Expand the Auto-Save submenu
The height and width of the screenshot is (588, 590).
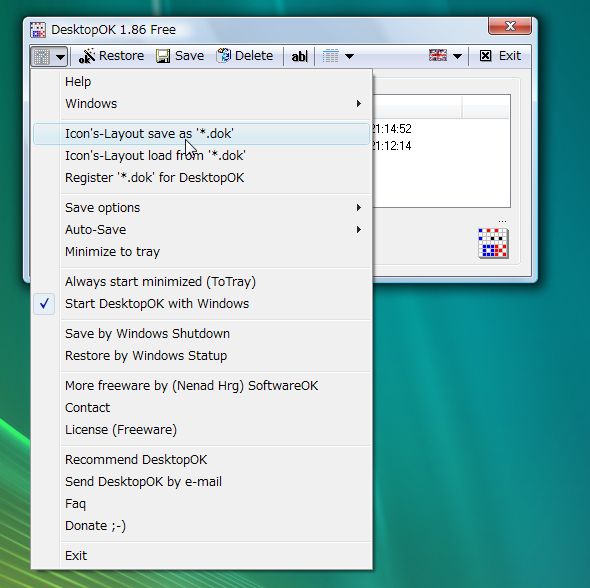coord(202,229)
